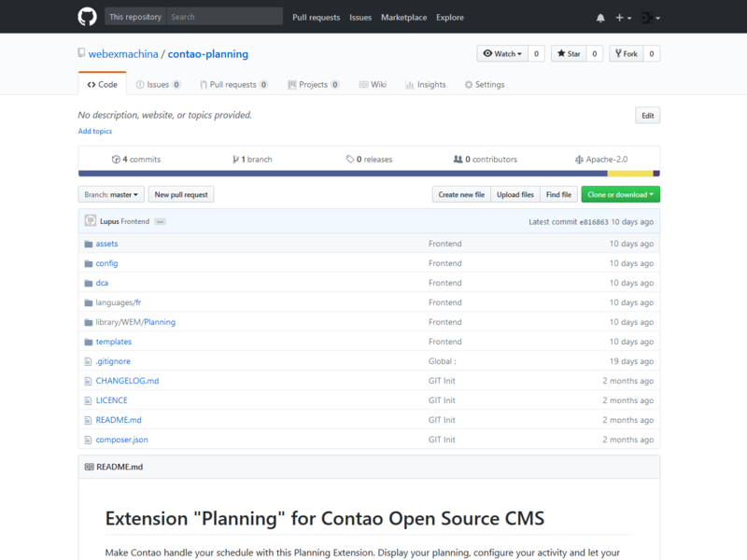Open the contao-planning repository link
Viewport: 747px width, 560px height.
(207, 54)
